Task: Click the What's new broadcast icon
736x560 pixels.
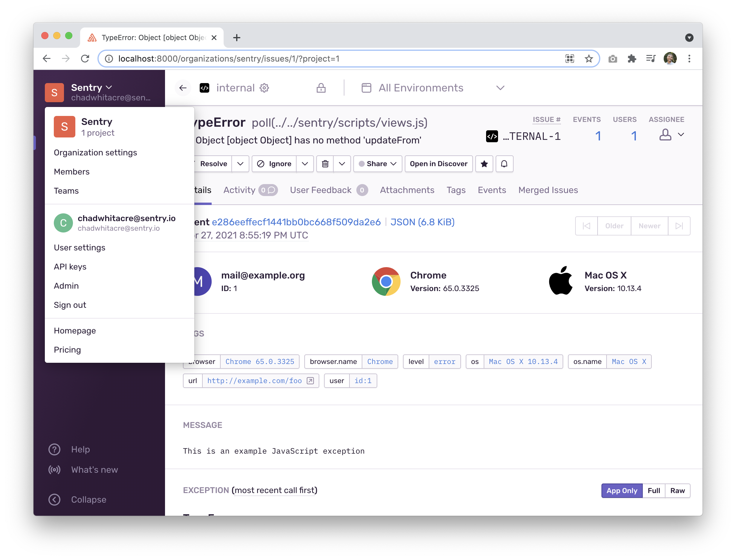Action: (54, 470)
